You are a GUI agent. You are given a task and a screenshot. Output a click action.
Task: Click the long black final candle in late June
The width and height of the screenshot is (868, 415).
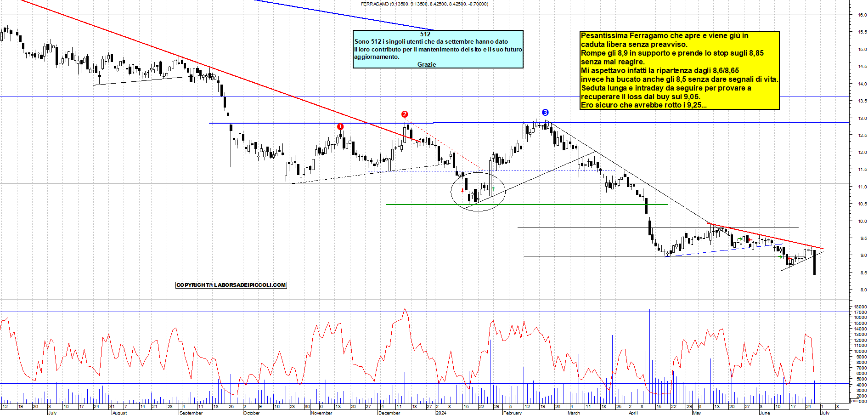pos(814,262)
